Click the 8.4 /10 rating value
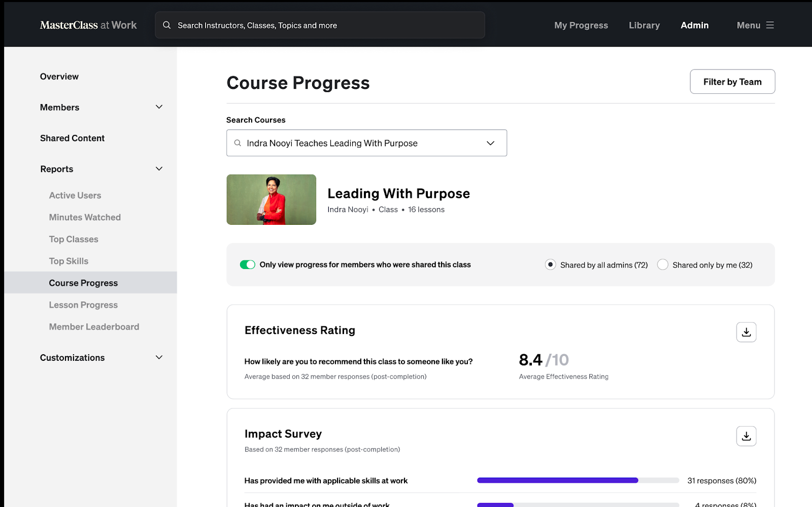This screenshot has height=507, width=812. tap(544, 360)
